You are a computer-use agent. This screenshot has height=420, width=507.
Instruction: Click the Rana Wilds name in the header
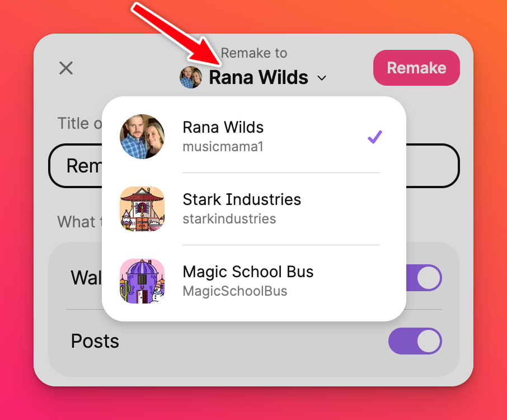pos(259,77)
